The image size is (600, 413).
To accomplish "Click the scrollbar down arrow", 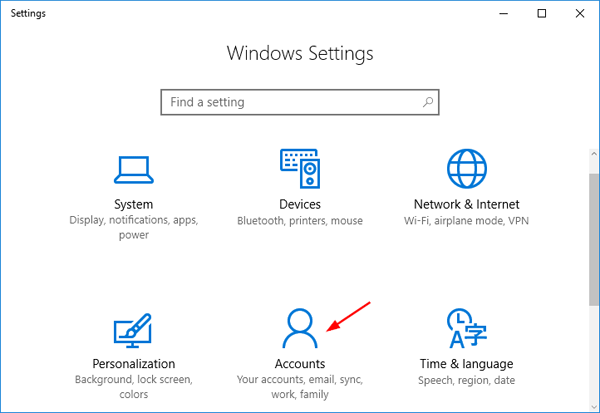I will [x=594, y=407].
